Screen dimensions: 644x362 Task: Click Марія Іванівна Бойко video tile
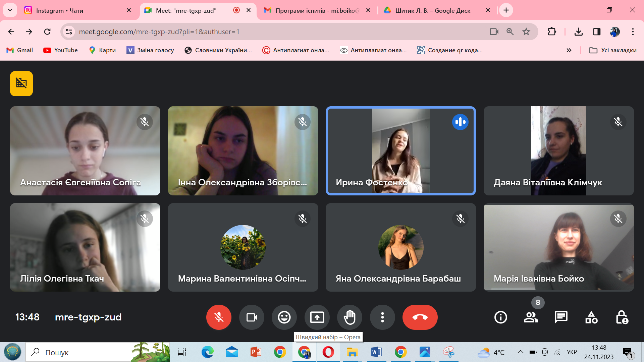(x=558, y=247)
